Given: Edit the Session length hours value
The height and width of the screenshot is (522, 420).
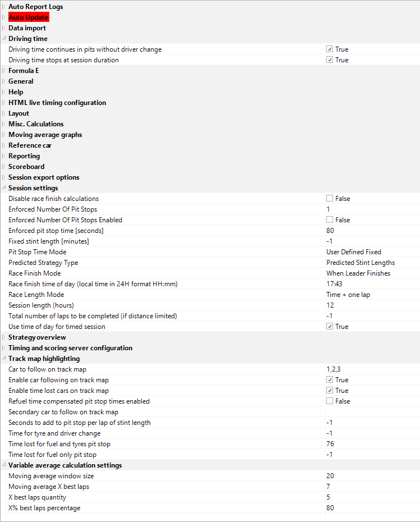Looking at the screenshot, I should click(370, 305).
